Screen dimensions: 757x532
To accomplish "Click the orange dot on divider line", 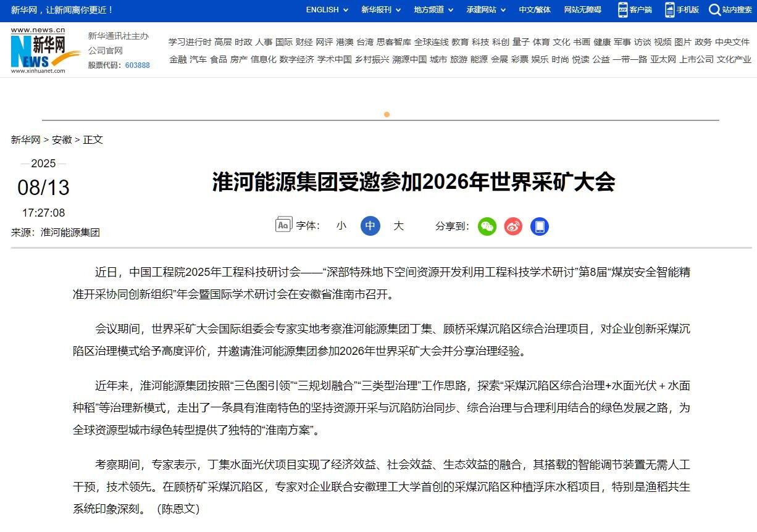I will tap(387, 114).
